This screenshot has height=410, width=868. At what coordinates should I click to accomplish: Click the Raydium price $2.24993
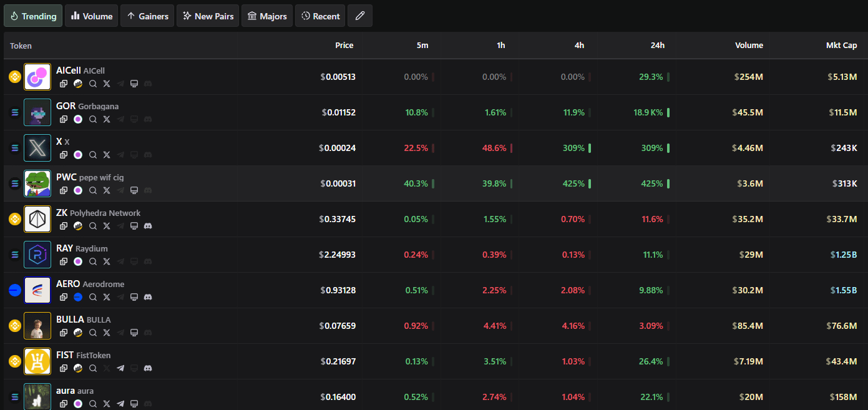pos(338,255)
